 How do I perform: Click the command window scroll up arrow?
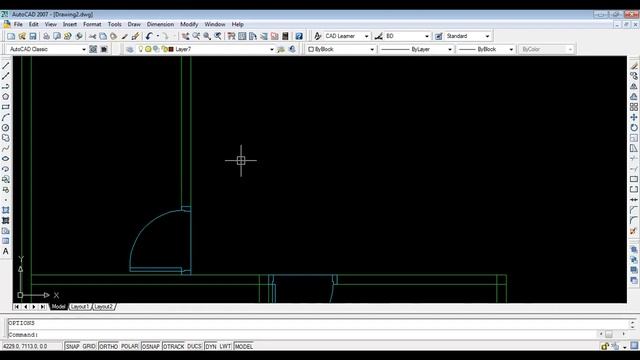632,322
